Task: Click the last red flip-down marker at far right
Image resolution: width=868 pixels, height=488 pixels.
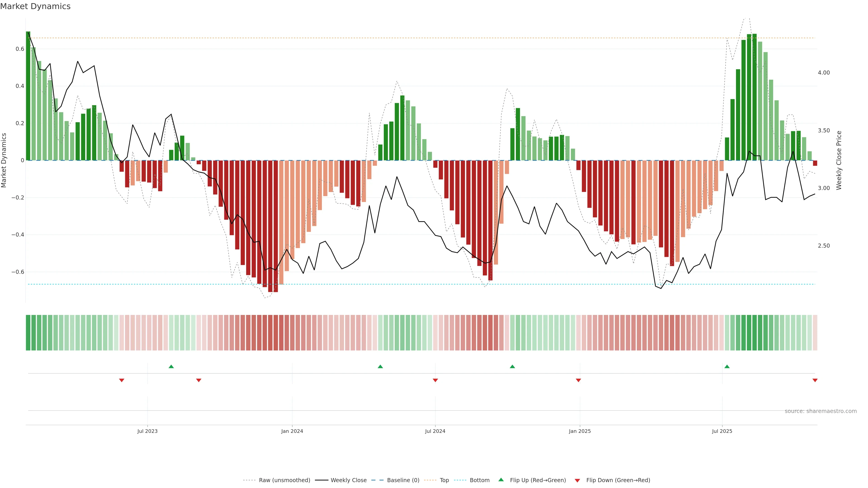Action: tap(815, 380)
